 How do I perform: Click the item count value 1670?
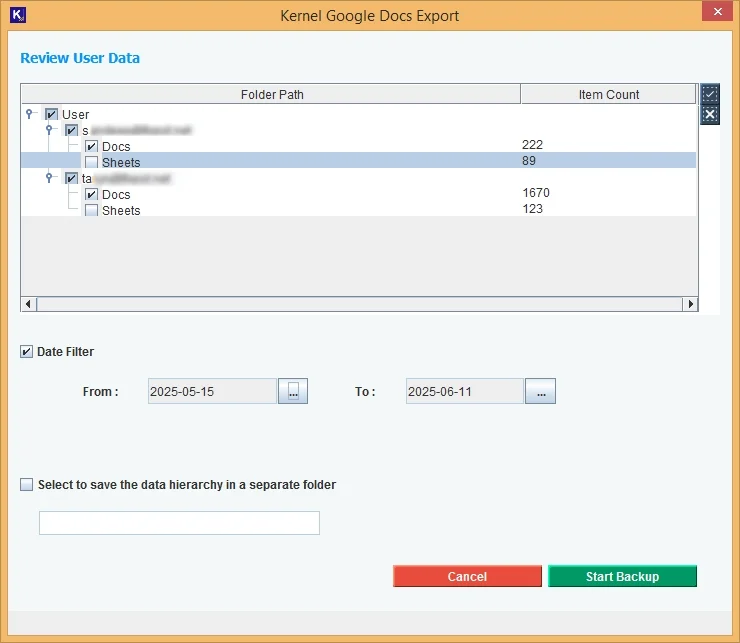pos(536,193)
